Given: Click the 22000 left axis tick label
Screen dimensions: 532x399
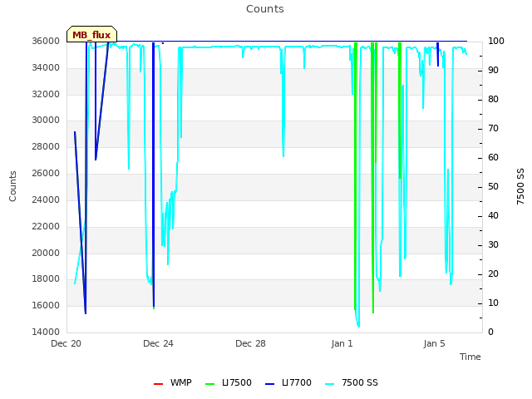Looking at the screenshot, I should click(46, 226).
